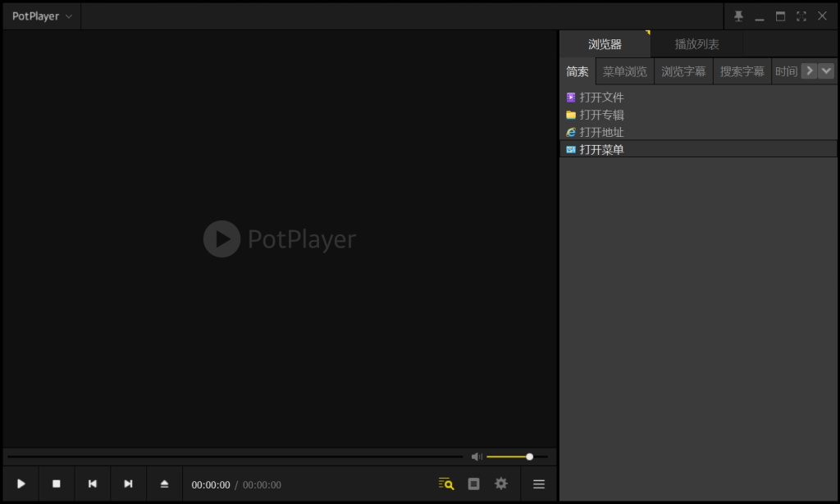Click the blue menu icon beside 打开菜单
The height and width of the screenshot is (504, 840).
[x=571, y=149]
